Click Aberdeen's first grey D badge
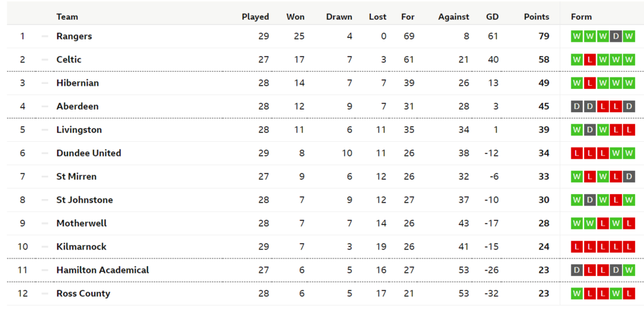Image resolution: width=644 pixels, height=312 pixels. 577,106
